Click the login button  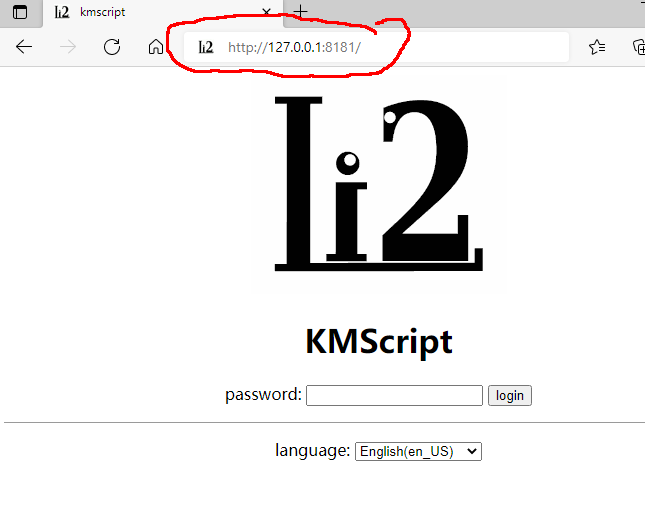pyautogui.click(x=510, y=395)
